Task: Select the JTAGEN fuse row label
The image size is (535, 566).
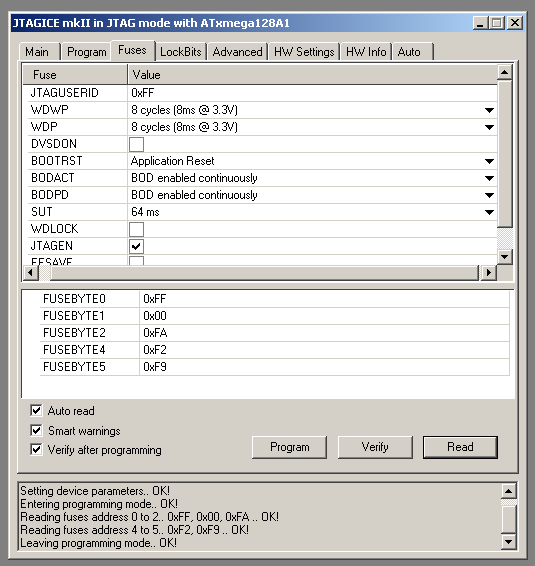Action: [52, 246]
